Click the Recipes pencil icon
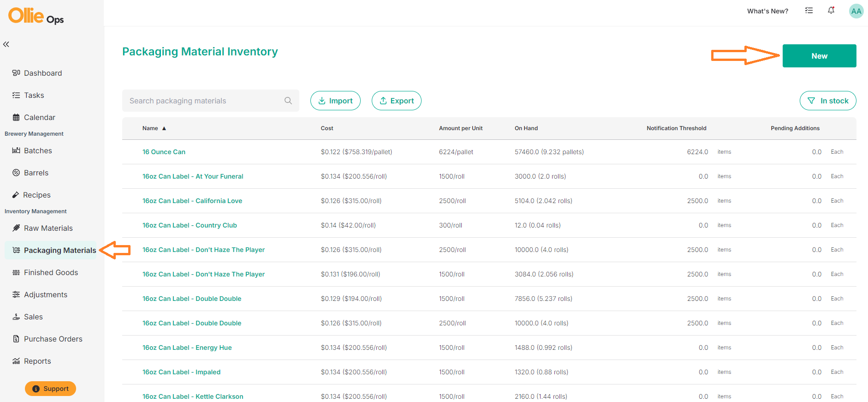 coord(16,195)
